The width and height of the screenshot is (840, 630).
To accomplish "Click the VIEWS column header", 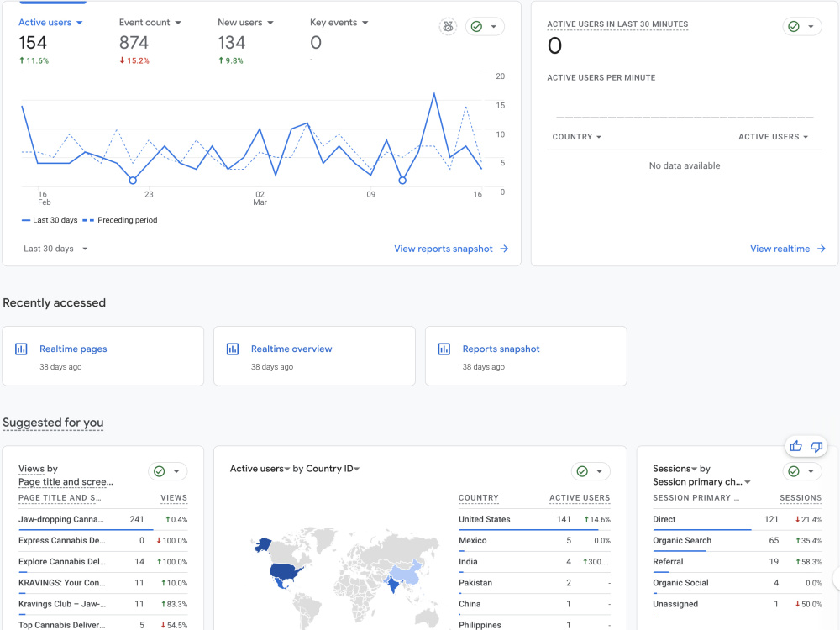I will (174, 497).
